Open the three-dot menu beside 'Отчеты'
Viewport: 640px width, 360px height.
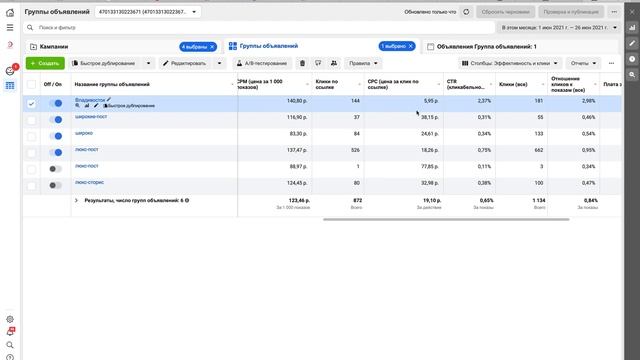(x=611, y=63)
